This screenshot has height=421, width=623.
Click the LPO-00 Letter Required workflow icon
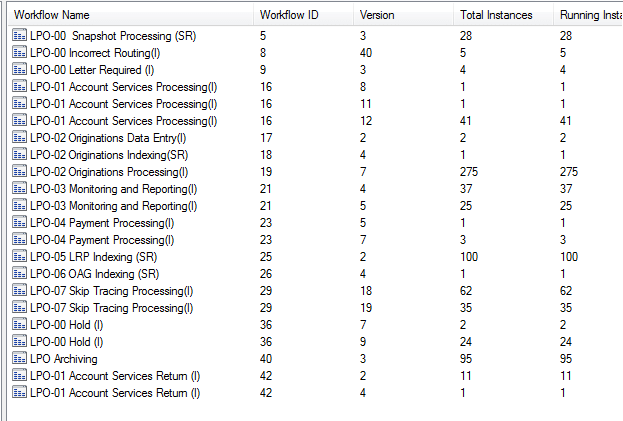19,70
